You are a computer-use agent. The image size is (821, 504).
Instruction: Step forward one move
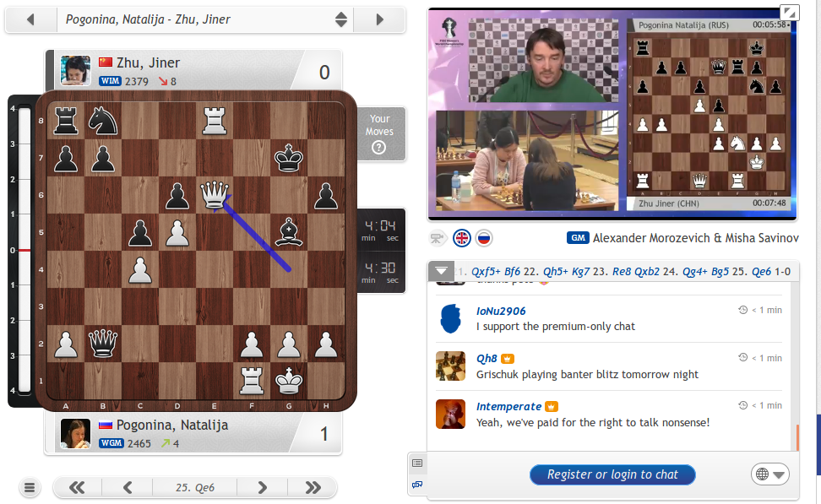pyautogui.click(x=262, y=487)
